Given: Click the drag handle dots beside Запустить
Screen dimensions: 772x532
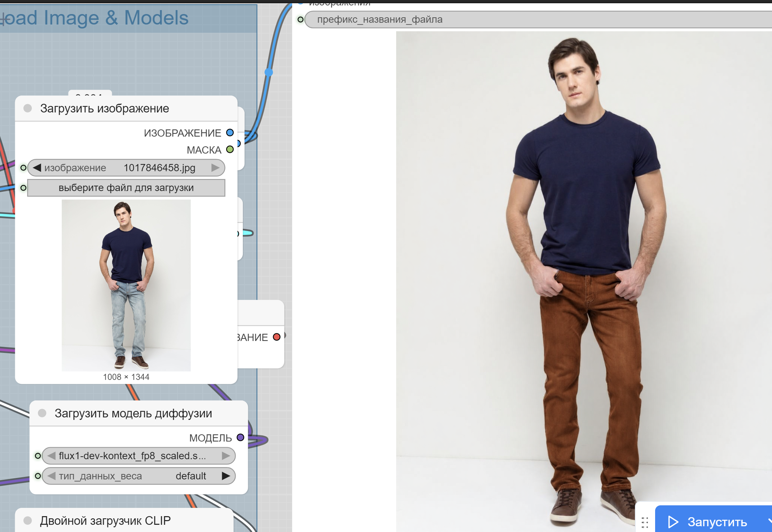Looking at the screenshot, I should 645,522.
